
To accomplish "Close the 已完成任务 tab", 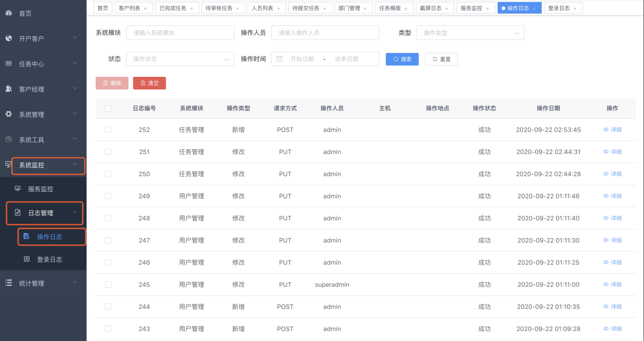I will tap(191, 8).
